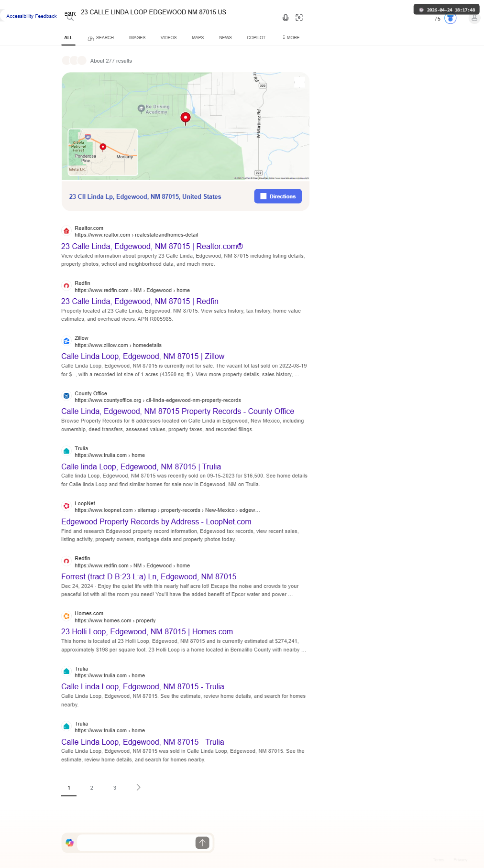This screenshot has height=868, width=484.
Task: Click the loopnet.com sitemap URL breadcrumb
Action: pyautogui.click(x=167, y=510)
